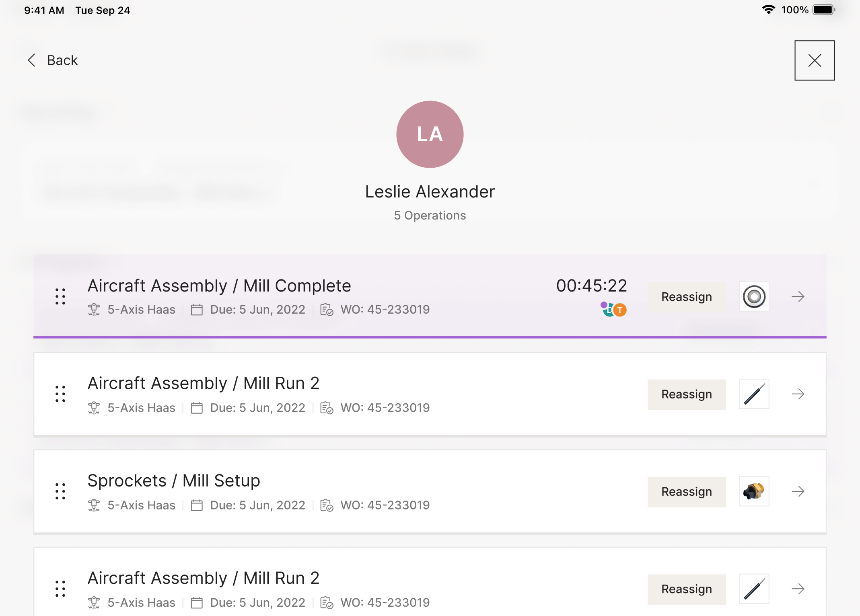Reassign the Sprockets / Mill Setup operation
The image size is (860, 616).
(686, 491)
